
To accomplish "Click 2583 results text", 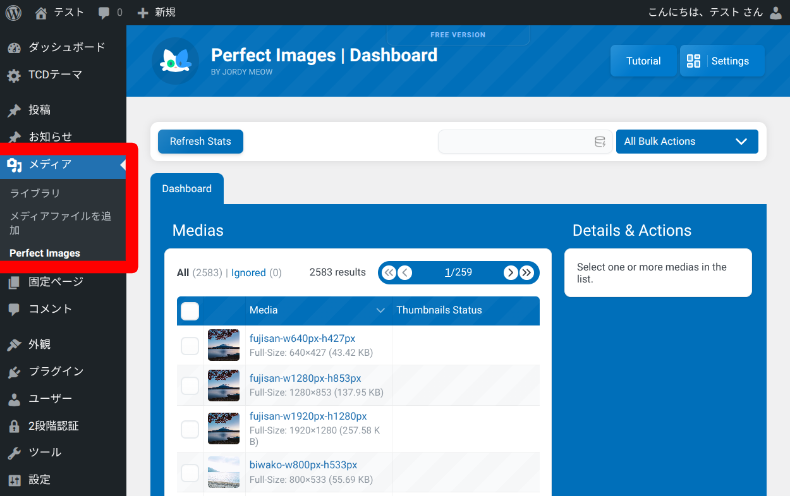I will click(338, 273).
